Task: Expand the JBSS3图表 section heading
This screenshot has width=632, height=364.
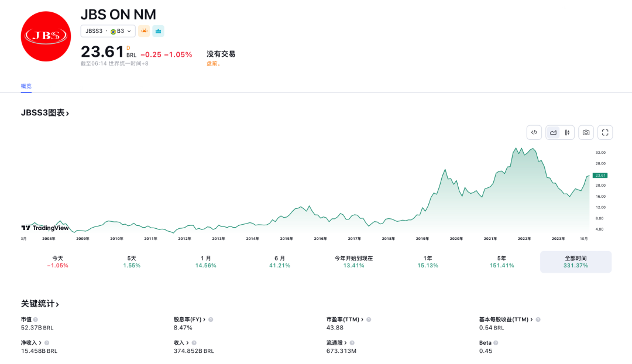Action: [45, 113]
